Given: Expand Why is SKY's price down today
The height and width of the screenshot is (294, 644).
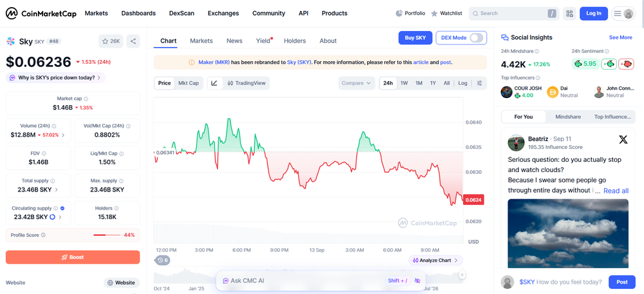Looking at the screenshot, I should pyautogui.click(x=55, y=77).
